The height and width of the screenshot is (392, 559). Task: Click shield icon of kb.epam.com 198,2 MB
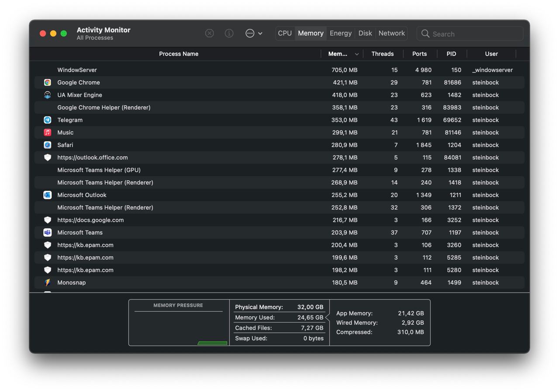click(x=48, y=270)
